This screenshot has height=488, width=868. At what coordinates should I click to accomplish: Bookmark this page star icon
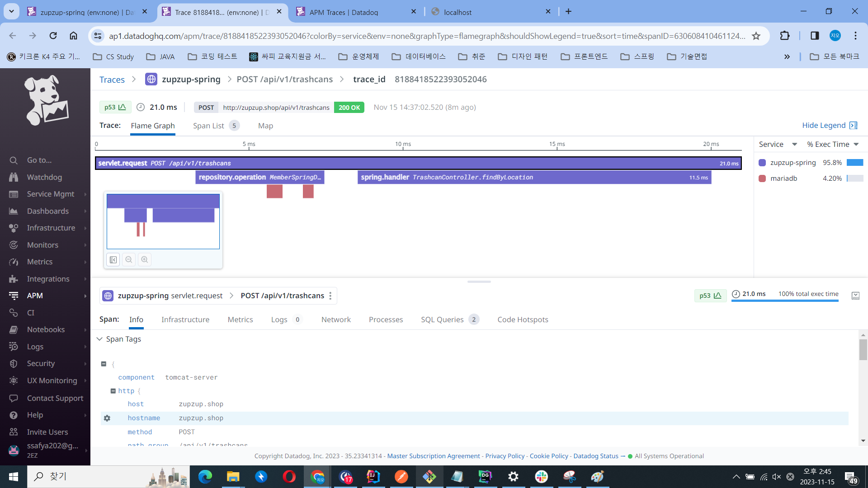[756, 36]
